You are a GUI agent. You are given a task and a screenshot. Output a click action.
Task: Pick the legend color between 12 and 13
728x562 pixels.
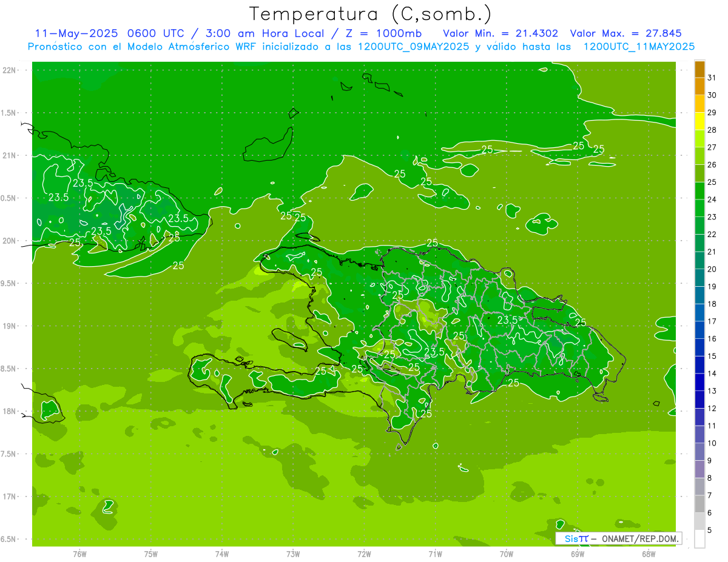click(x=699, y=400)
